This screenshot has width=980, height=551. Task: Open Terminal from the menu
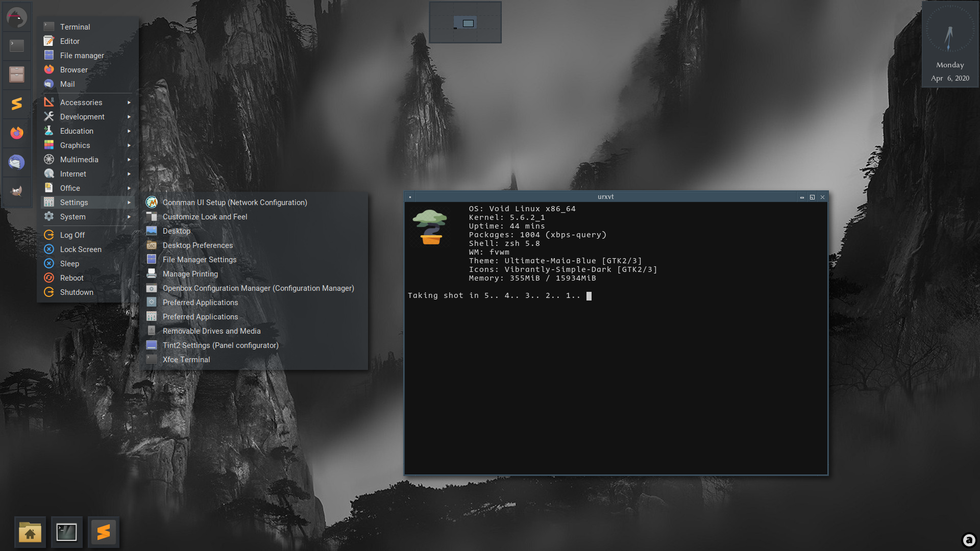[88, 27]
